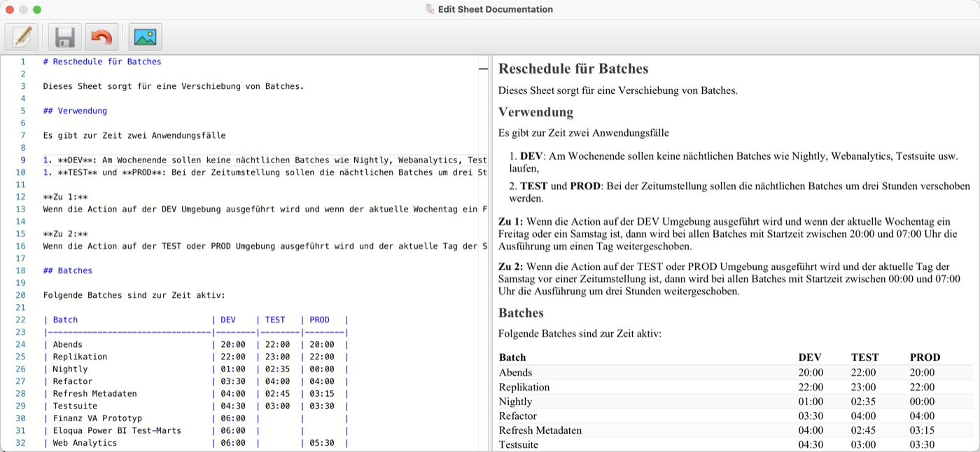Click source line 'Folgende Batches sind zur Zeit aktiv:'
The image size is (980, 452).
click(x=134, y=295)
